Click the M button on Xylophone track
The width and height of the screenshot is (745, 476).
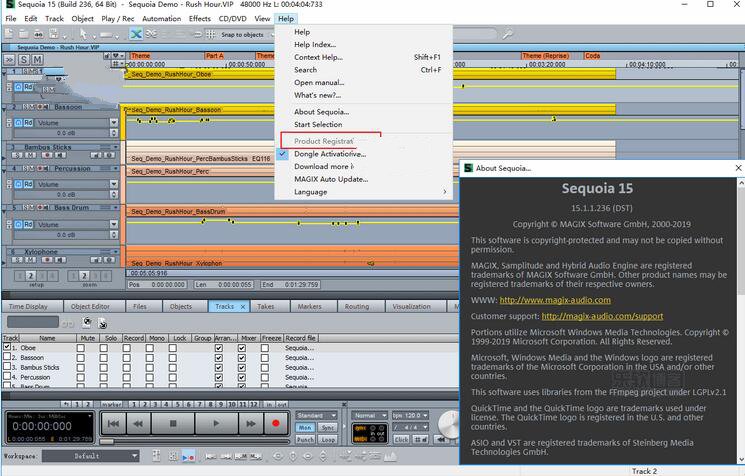pos(30,260)
